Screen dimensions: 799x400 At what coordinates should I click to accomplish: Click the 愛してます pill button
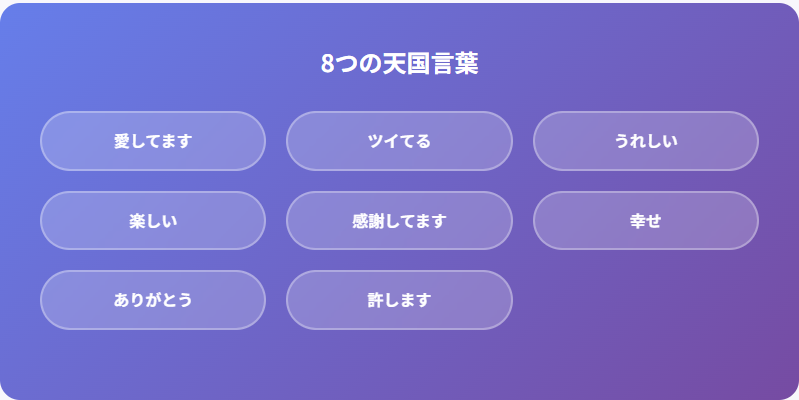153,141
